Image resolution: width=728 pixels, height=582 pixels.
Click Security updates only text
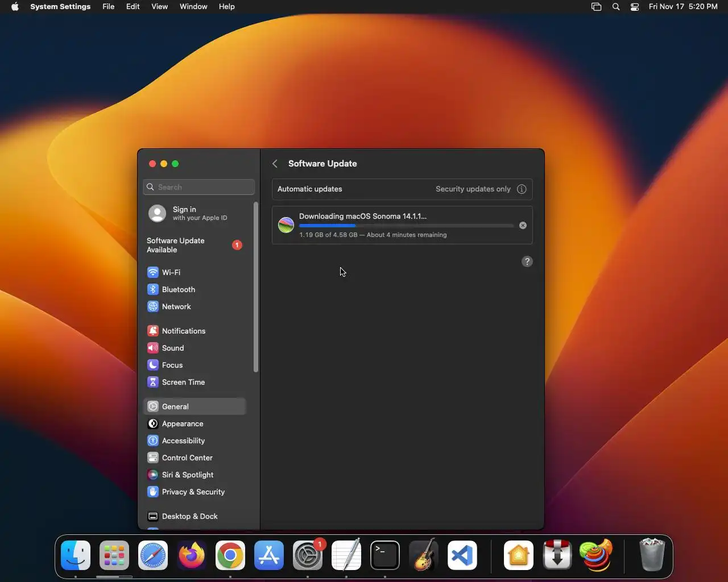[473, 189]
